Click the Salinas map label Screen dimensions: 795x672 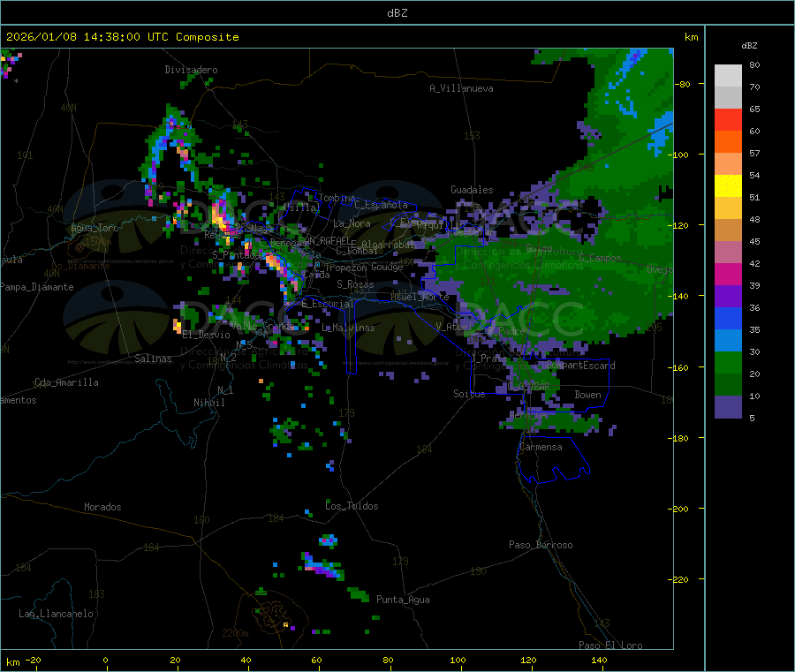[153, 359]
